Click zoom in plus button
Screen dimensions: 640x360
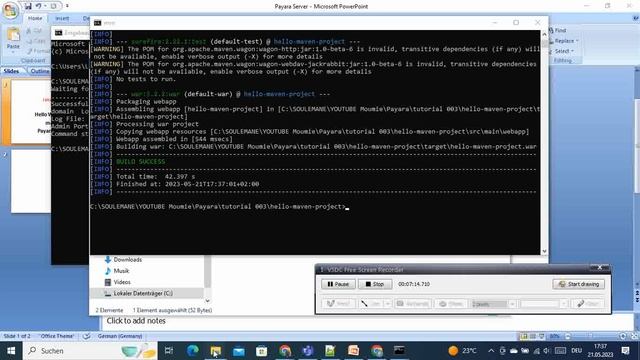(622, 336)
